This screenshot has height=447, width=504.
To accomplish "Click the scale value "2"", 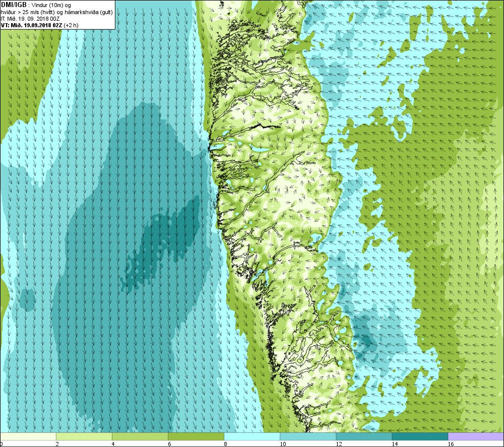I will [x=57, y=444].
